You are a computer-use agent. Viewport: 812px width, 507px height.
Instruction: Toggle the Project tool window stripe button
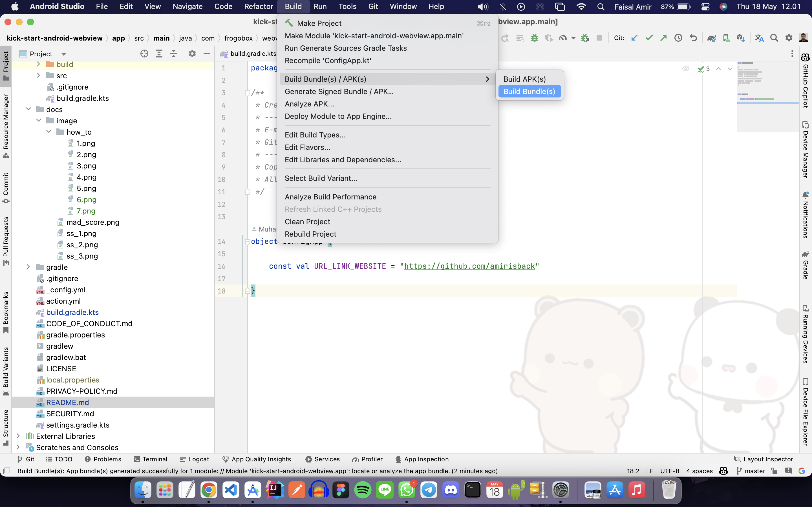pyautogui.click(x=6, y=65)
